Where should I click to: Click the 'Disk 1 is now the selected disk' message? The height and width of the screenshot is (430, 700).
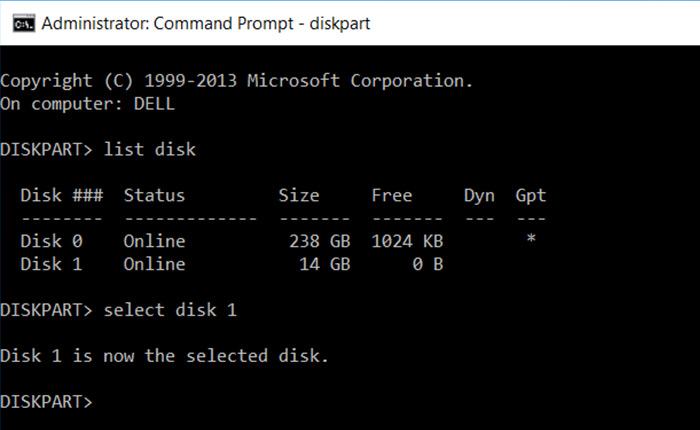click(164, 356)
